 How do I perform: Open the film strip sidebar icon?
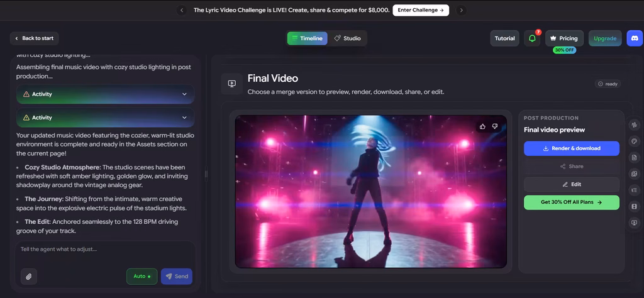(x=634, y=206)
